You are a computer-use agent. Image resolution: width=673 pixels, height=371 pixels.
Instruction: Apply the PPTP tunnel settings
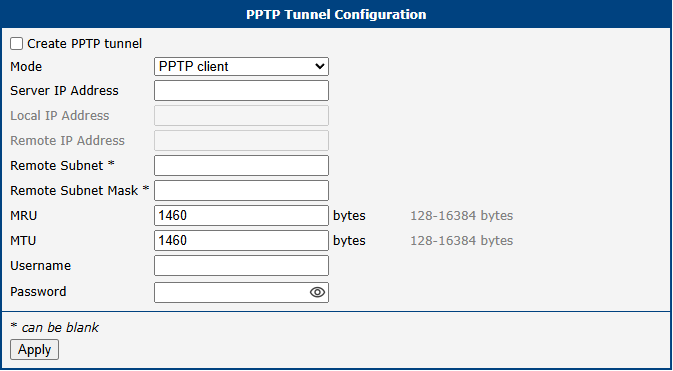(x=34, y=350)
